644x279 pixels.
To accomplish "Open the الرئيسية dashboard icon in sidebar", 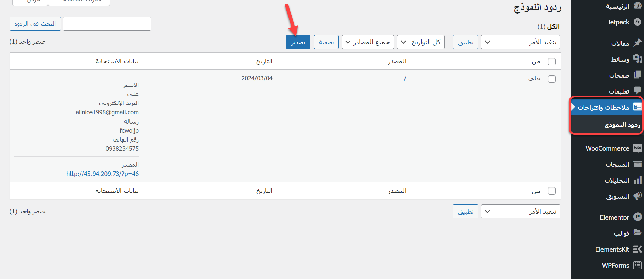I will pyautogui.click(x=638, y=6).
